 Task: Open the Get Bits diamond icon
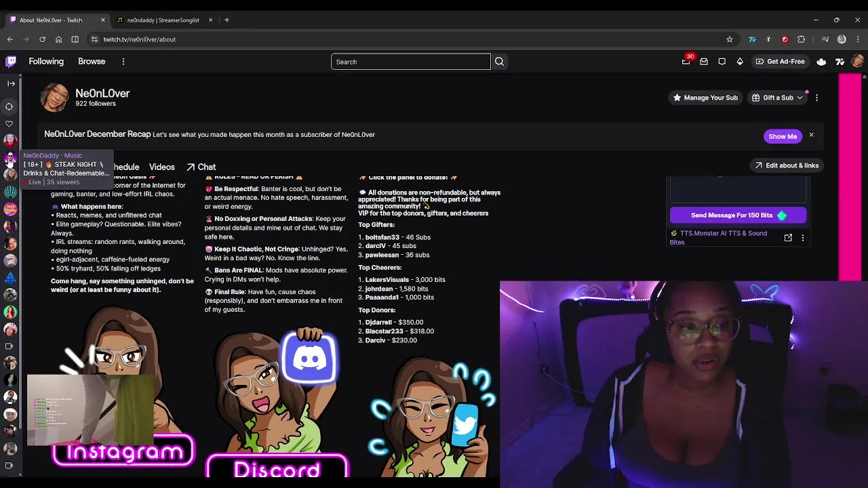(740, 62)
